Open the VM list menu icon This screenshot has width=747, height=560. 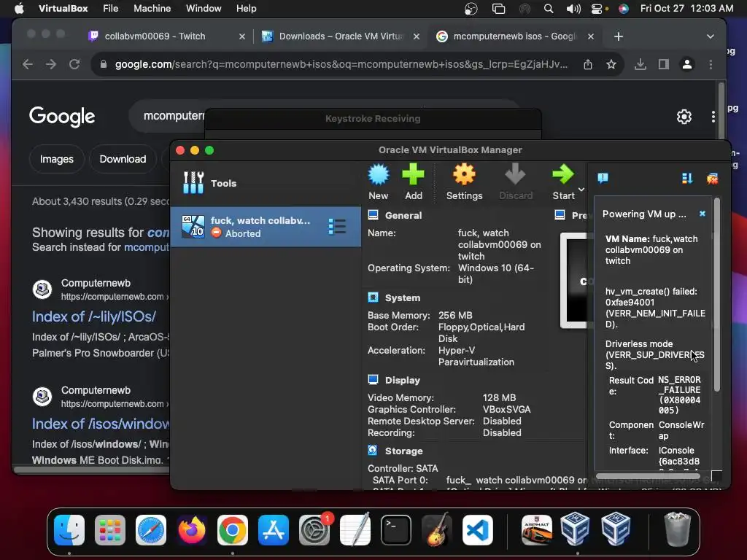click(x=337, y=227)
